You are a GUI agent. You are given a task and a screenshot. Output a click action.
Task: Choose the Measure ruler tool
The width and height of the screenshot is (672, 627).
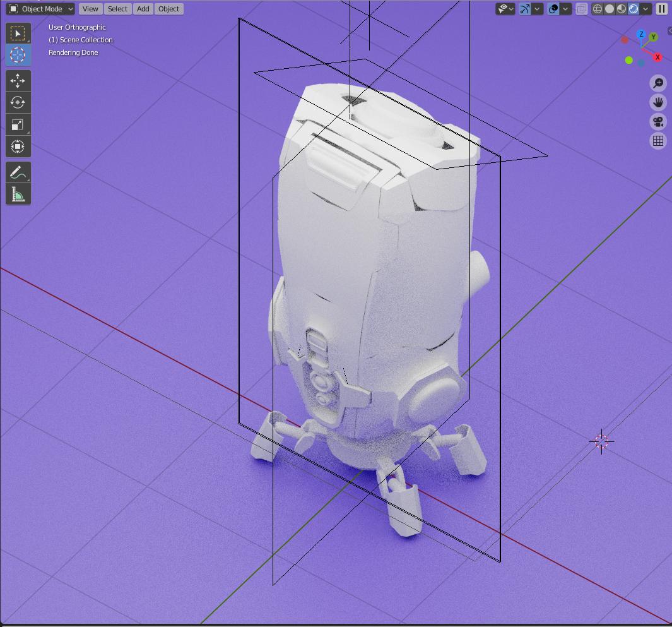(18, 194)
